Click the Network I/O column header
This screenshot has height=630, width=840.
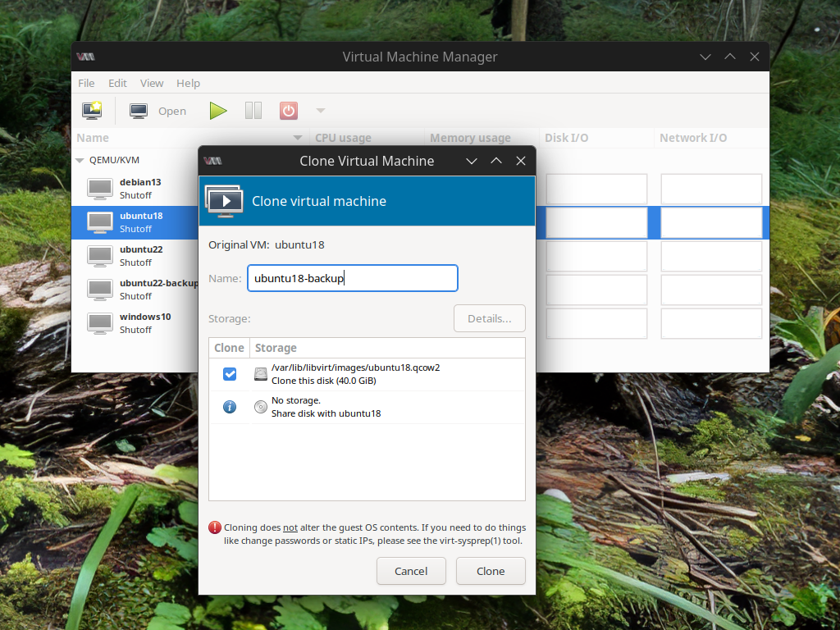(x=693, y=138)
